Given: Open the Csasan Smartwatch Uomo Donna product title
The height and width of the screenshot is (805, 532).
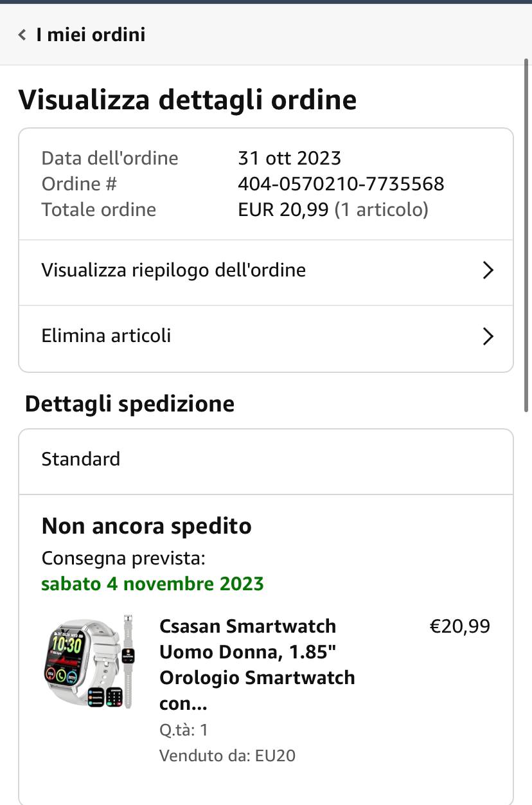Looking at the screenshot, I should [257, 665].
